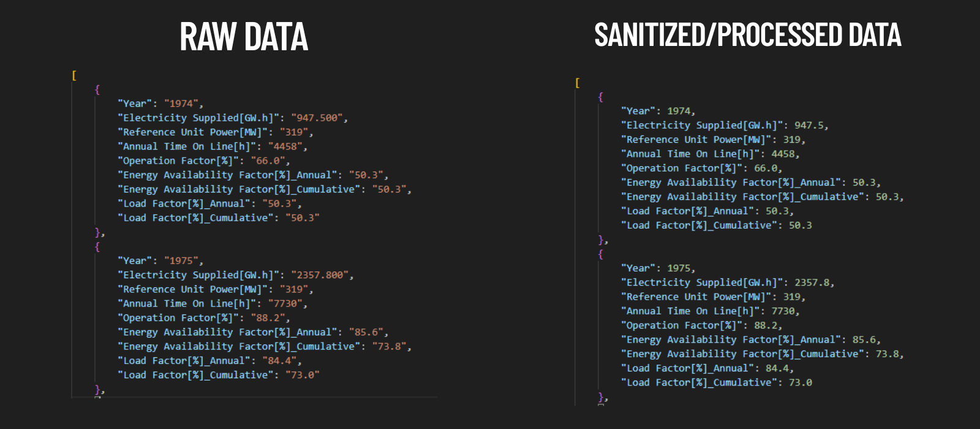Select raw value "947.500" for Electricity Supplied

[317, 118]
